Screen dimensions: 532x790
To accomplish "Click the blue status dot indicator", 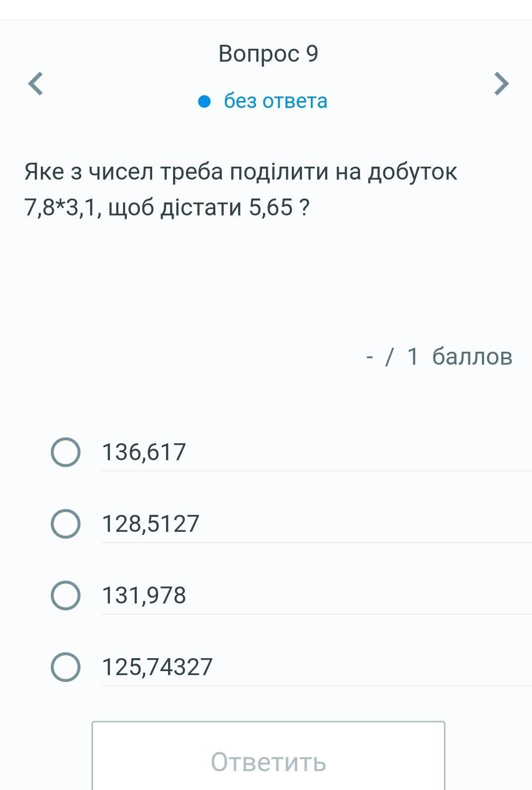I will (x=204, y=101).
